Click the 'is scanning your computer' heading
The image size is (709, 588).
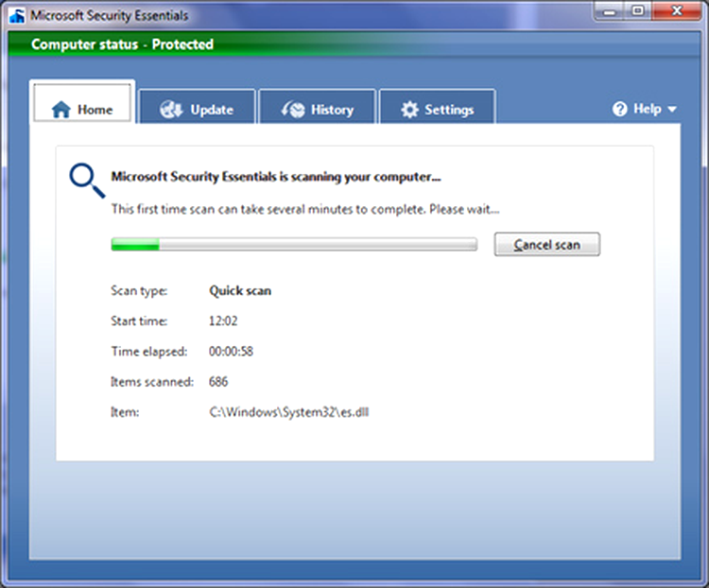(276, 177)
